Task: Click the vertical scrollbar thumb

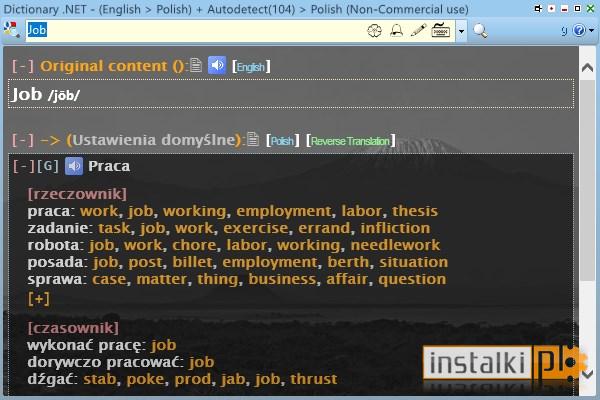Action: 587,180
